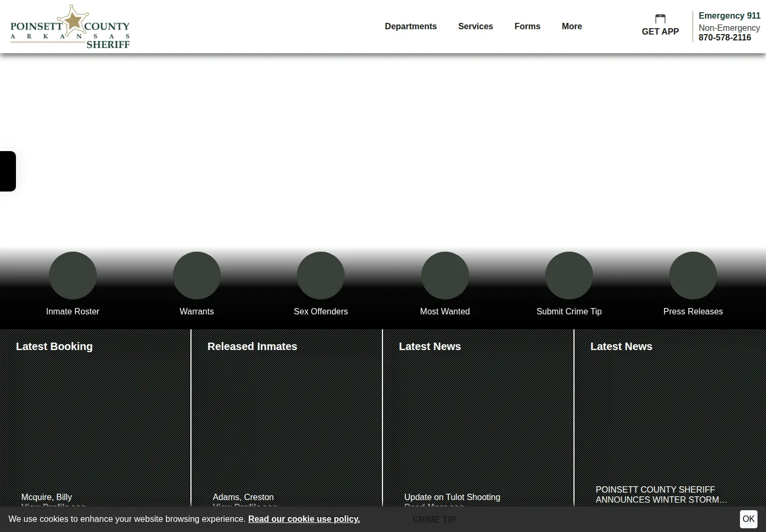Screen dimensions: 766x532
Task: Open the Forms menu
Action: 527,27
